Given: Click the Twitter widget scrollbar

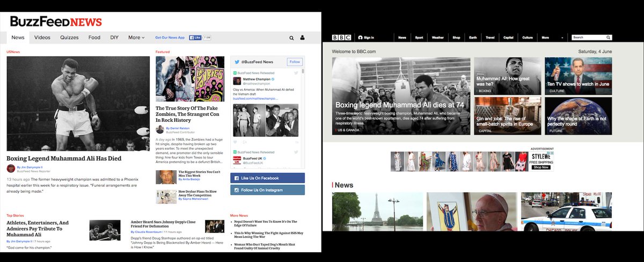Looking at the screenshot, I should click(x=303, y=72).
